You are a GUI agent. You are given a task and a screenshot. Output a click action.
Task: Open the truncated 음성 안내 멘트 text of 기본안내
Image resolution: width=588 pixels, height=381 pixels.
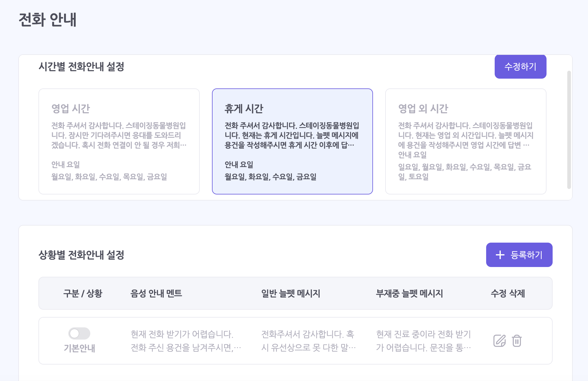coord(185,341)
